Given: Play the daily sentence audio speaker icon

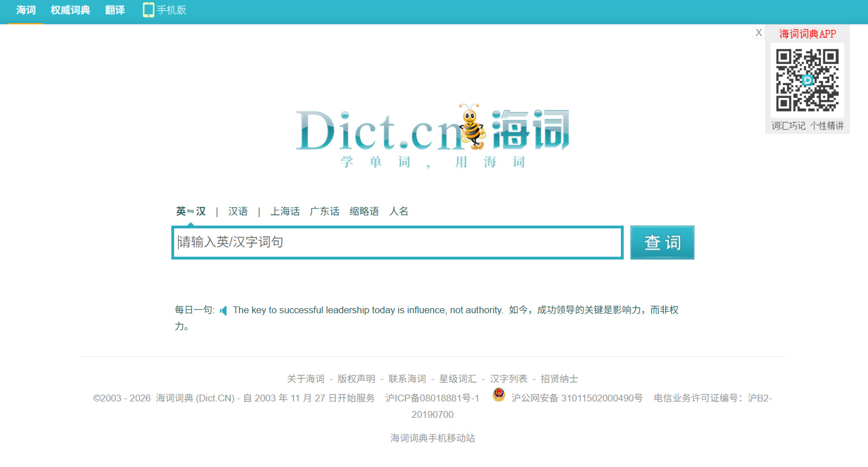Looking at the screenshot, I should click(x=223, y=310).
